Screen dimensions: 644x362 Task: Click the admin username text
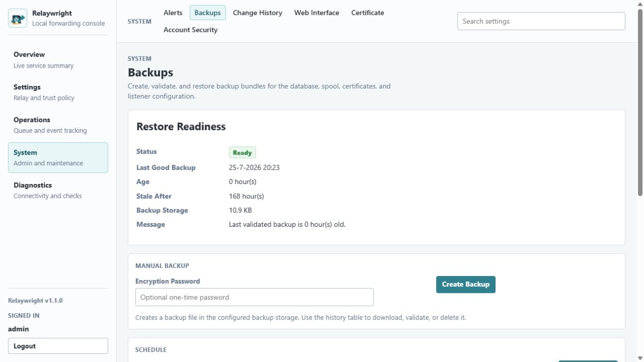click(18, 329)
